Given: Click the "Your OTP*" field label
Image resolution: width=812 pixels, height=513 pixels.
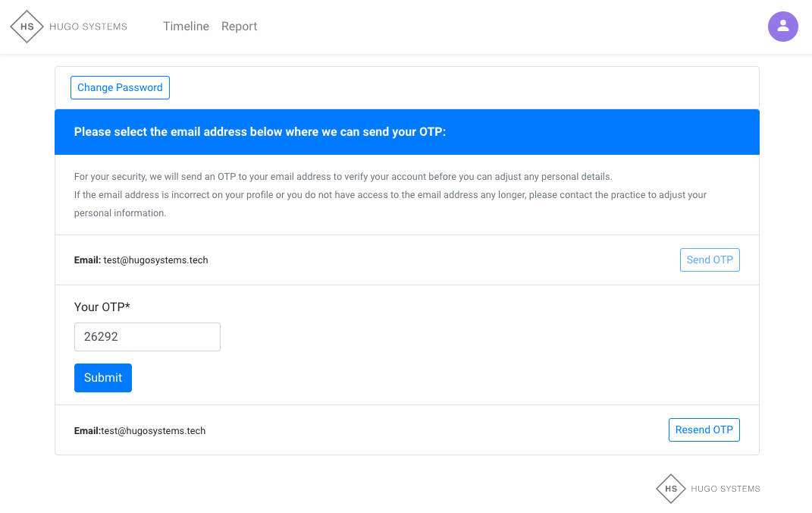Looking at the screenshot, I should tap(102, 307).
